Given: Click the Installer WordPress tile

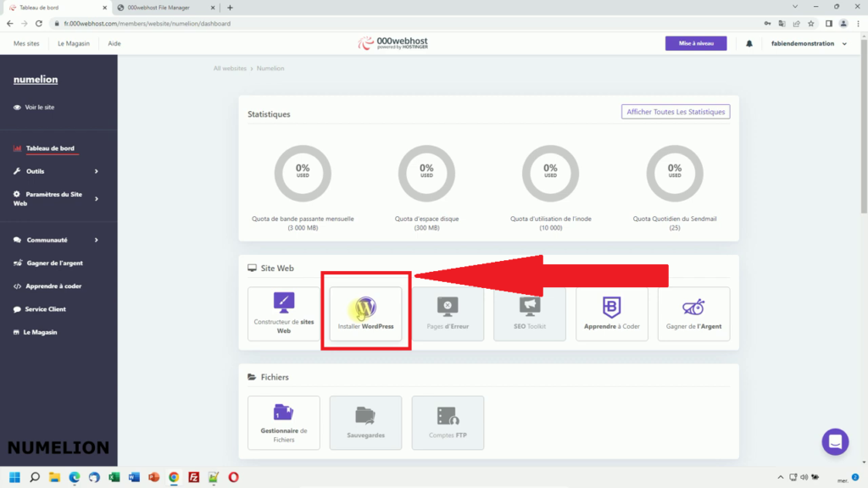Looking at the screenshot, I should pyautogui.click(x=365, y=313).
